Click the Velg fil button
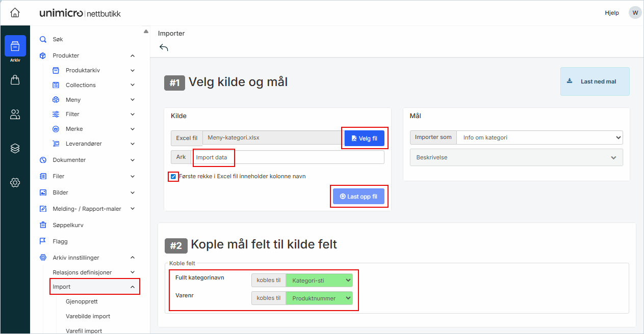 (364, 138)
